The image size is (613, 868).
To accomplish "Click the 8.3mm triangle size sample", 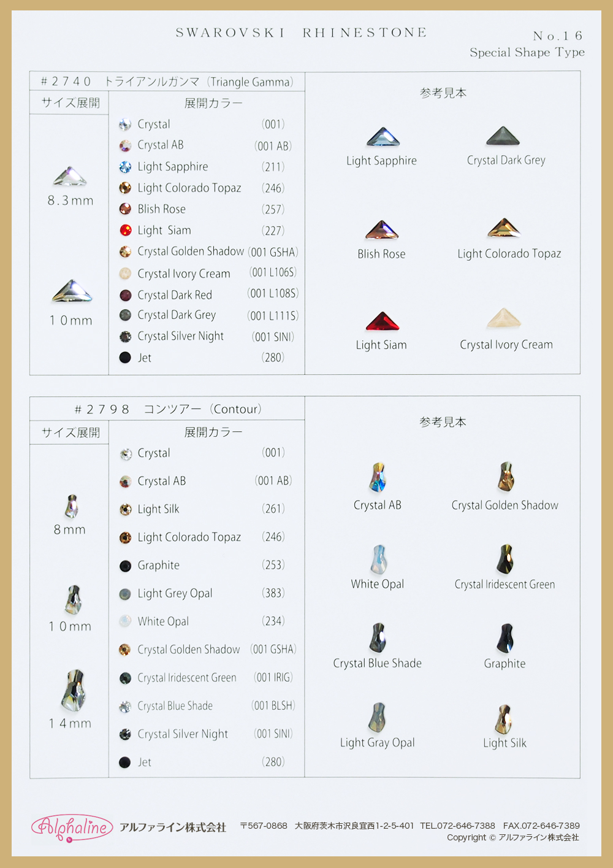I will click(x=70, y=176).
